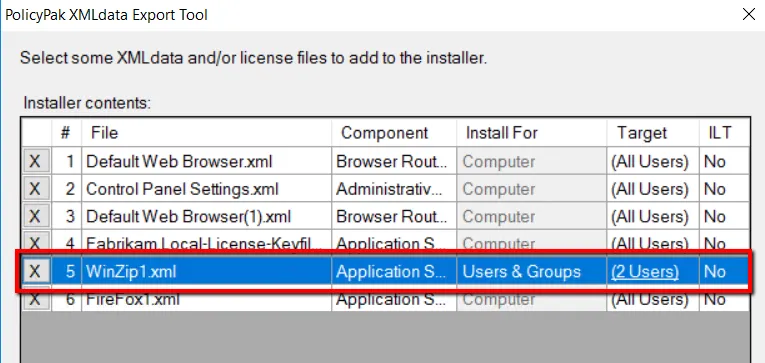This screenshot has width=765, height=363.
Task: Click the Administrativ... component cell
Action: [394, 189]
